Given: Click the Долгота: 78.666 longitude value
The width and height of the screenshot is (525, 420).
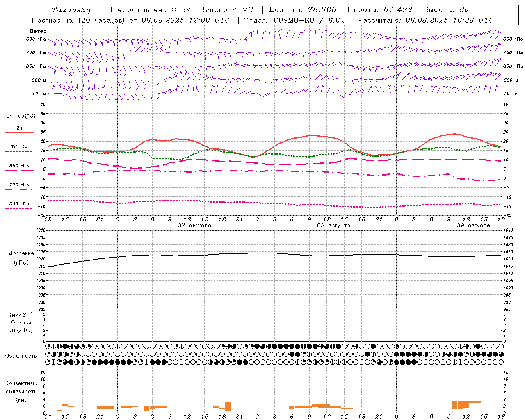Looking at the screenshot, I should pos(302,10).
